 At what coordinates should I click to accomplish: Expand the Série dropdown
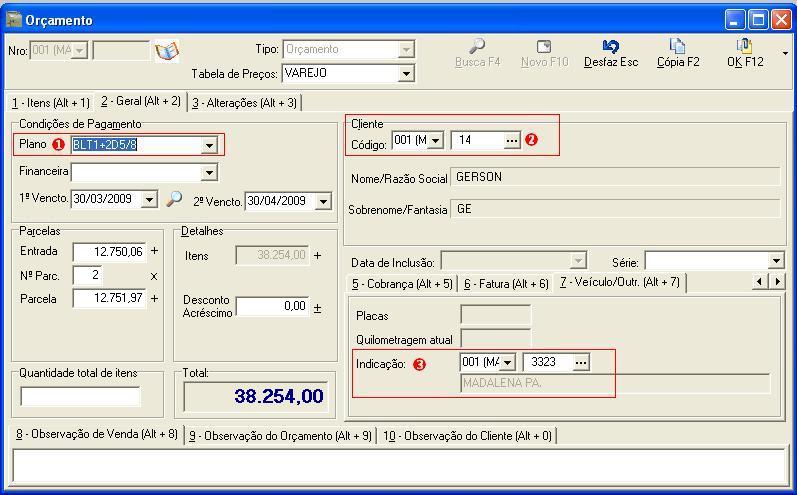(x=777, y=262)
